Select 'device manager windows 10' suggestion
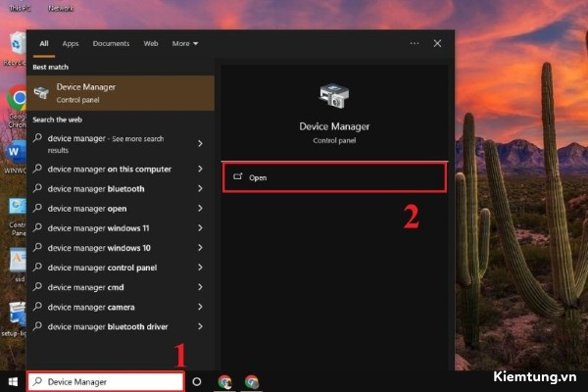The height and width of the screenshot is (392, 588). [121, 248]
